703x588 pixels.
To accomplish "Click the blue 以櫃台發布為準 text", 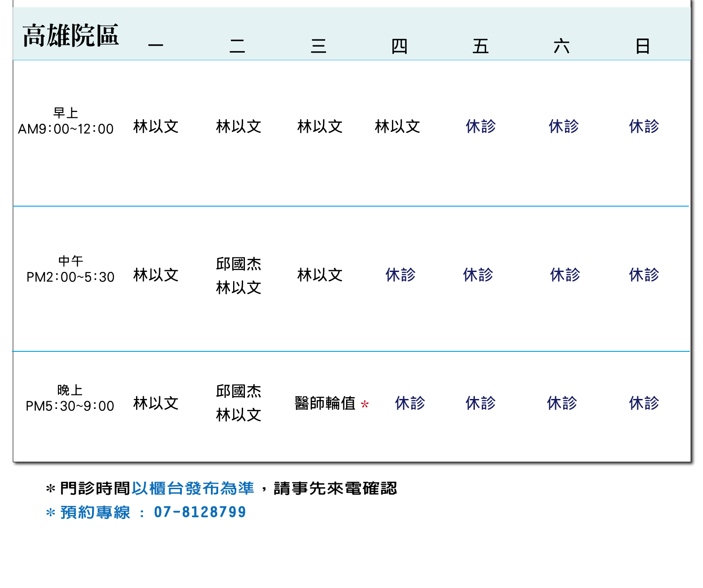I will [193, 488].
